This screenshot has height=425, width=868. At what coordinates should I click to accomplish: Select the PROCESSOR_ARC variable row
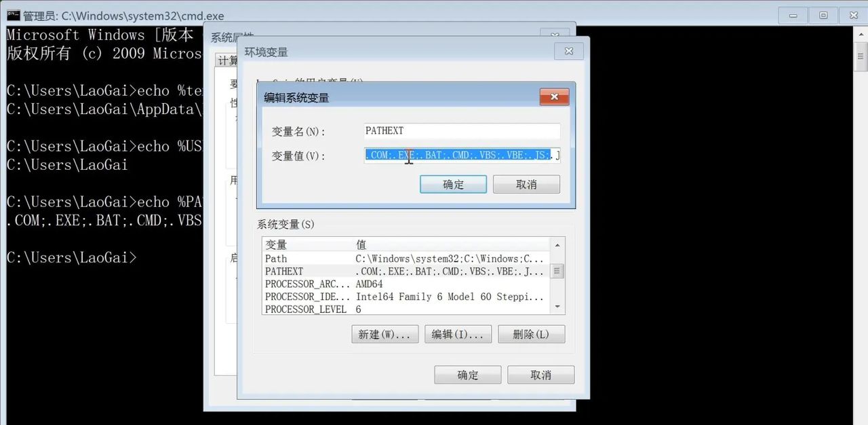[x=305, y=284]
